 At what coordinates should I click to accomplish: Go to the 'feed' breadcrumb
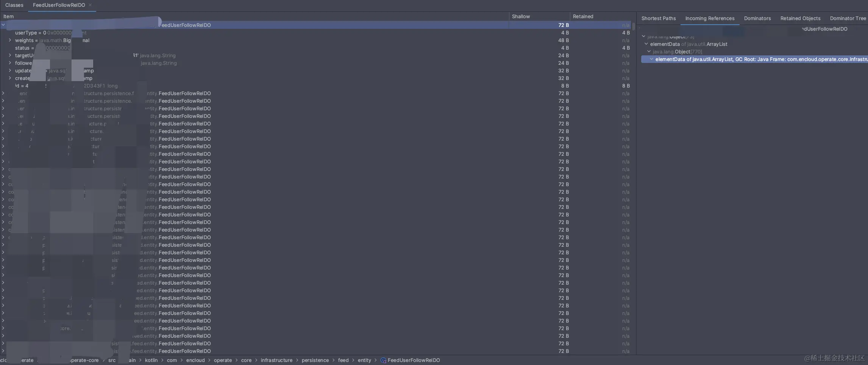point(343,360)
